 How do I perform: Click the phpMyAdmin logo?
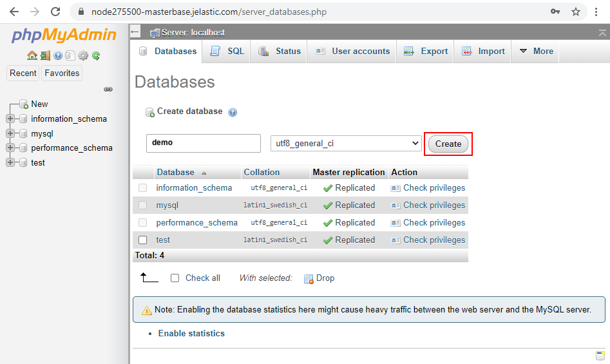tap(64, 35)
